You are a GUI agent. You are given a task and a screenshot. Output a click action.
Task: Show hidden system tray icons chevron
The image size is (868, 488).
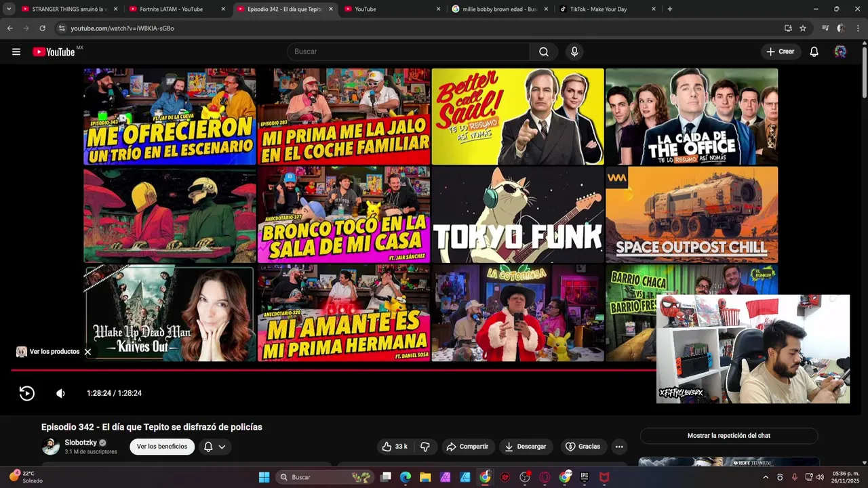click(766, 477)
